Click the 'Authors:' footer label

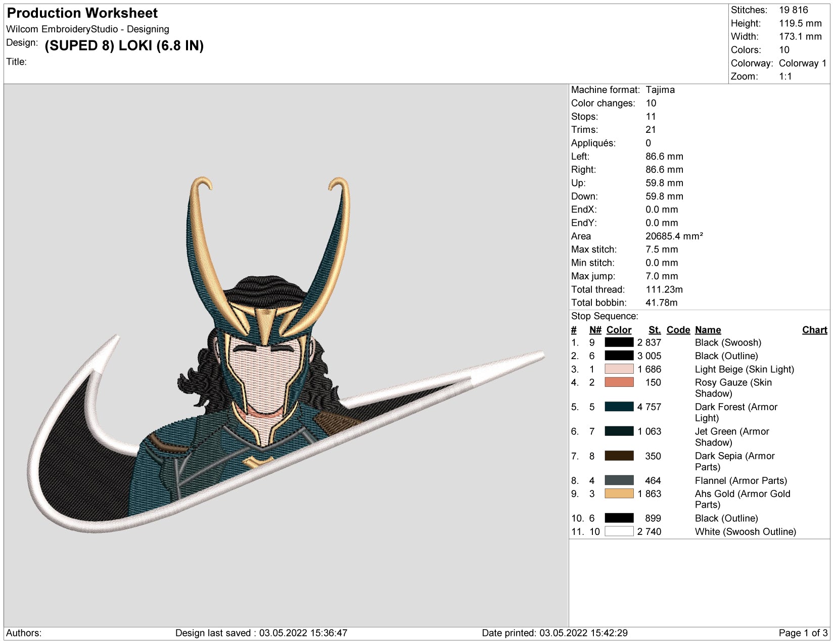click(24, 633)
